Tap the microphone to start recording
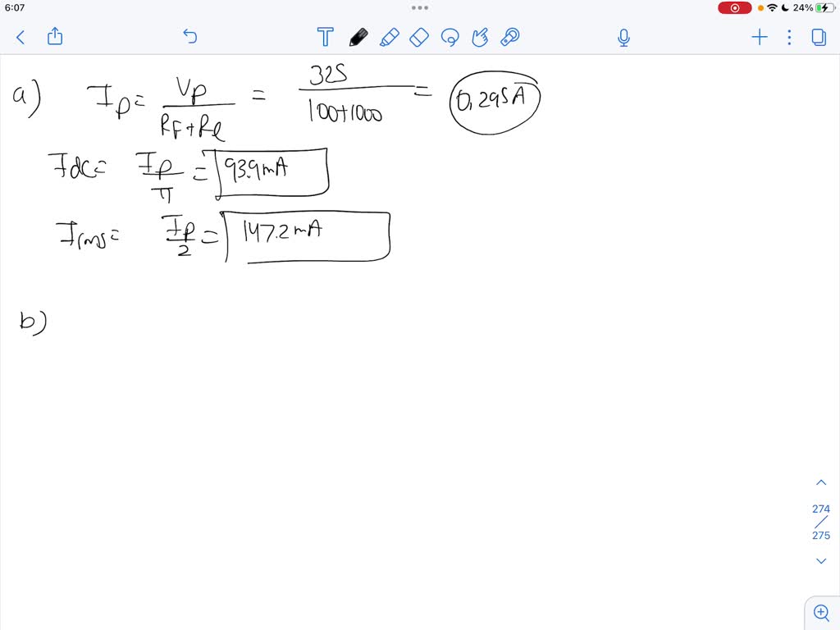Viewport: 840px width, 630px height. pos(623,37)
